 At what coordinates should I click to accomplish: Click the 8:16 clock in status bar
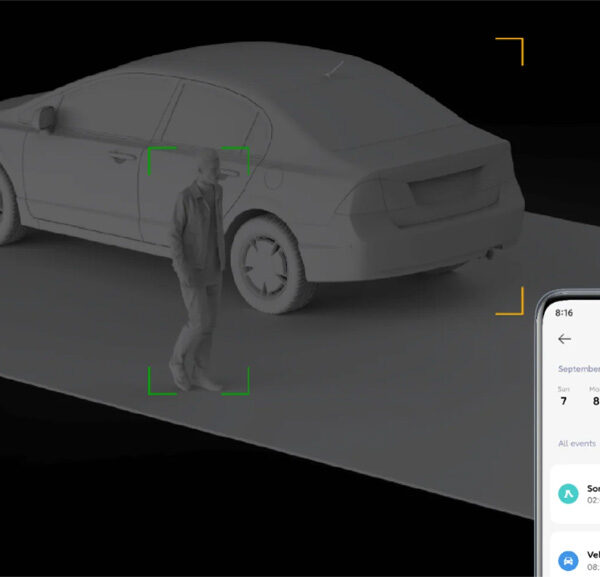[564, 312]
